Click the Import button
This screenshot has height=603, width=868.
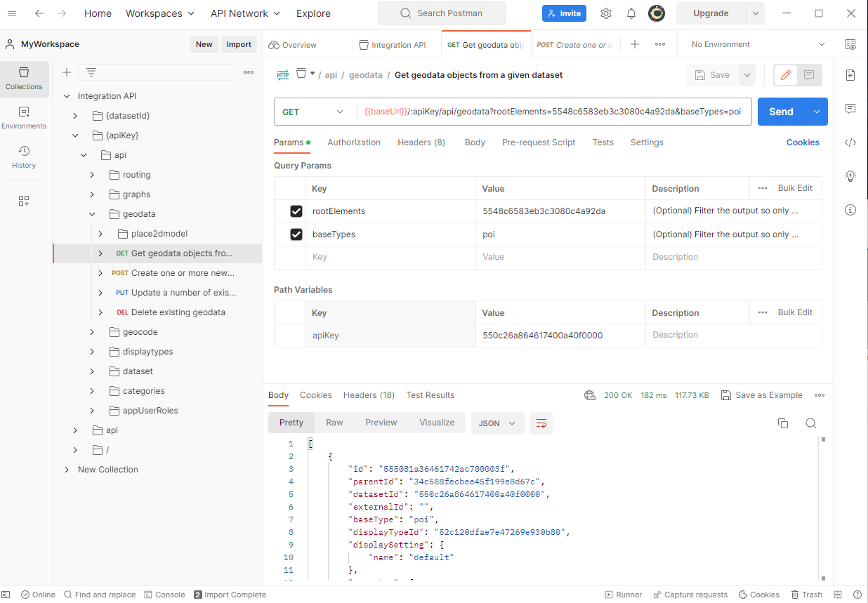[239, 44]
